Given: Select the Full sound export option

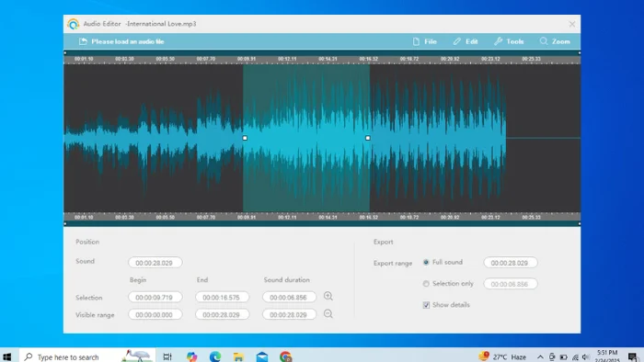Looking at the screenshot, I should click(426, 262).
